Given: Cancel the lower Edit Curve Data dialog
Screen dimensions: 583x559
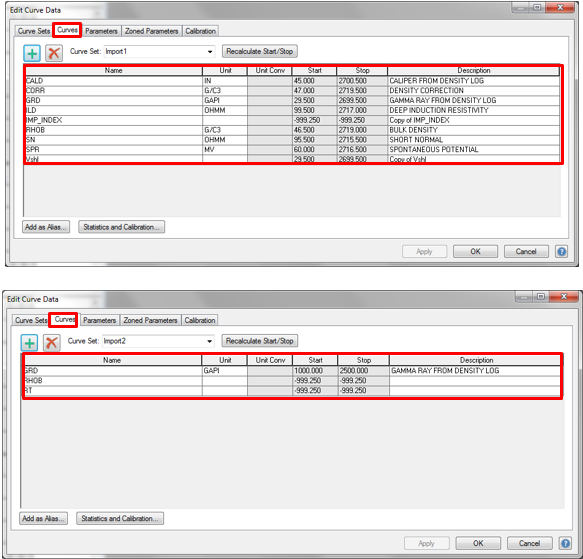Looking at the screenshot, I should (x=529, y=543).
